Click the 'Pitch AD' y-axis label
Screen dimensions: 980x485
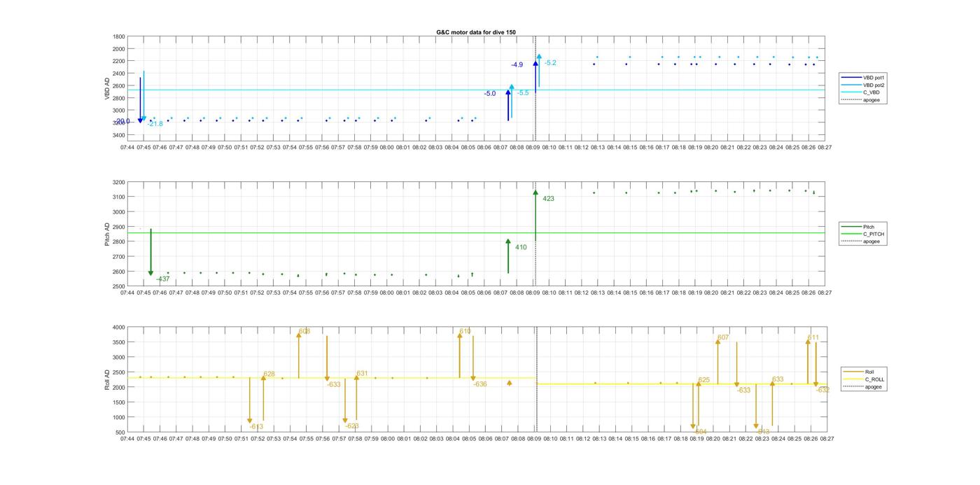pyautogui.click(x=108, y=234)
